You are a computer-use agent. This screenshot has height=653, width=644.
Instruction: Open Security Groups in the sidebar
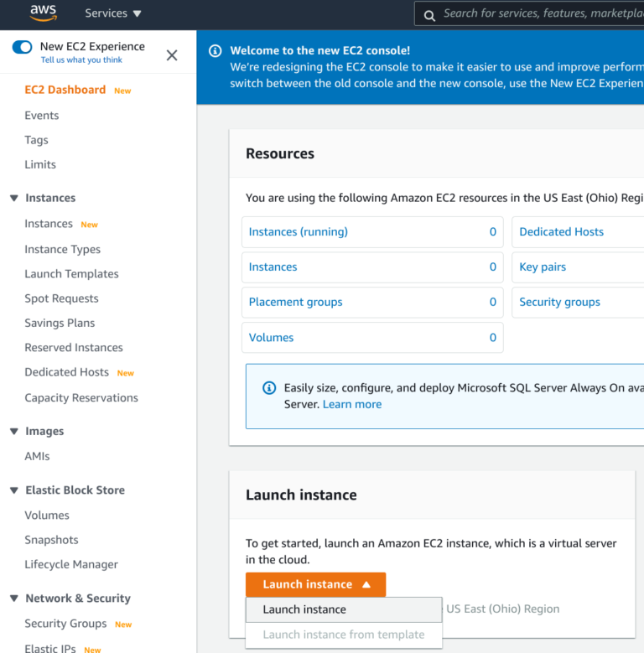pyautogui.click(x=65, y=624)
